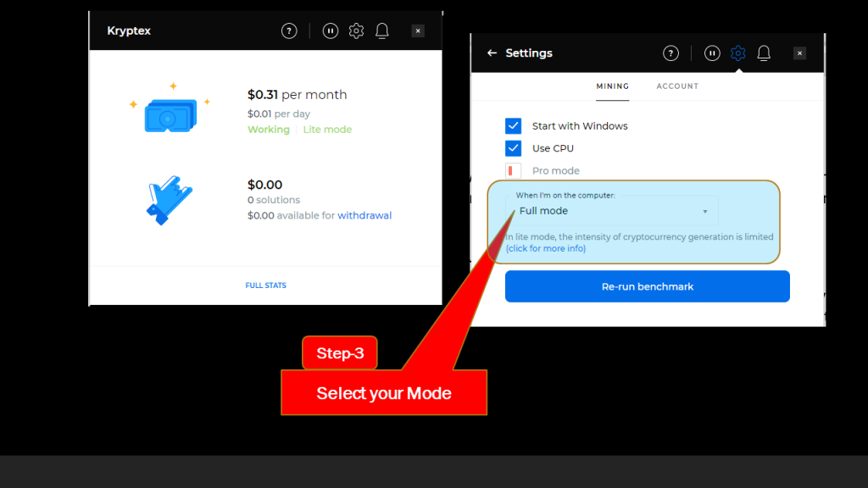Viewport: 868px width, 488px height.
Task: Click the $0.01 per day text
Action: tap(278, 114)
